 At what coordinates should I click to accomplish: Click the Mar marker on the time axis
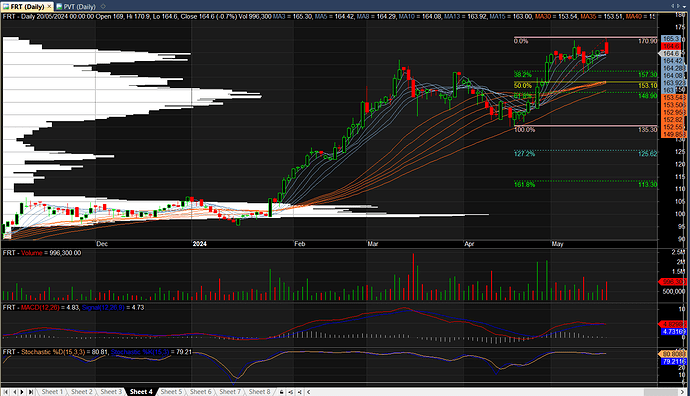click(x=373, y=244)
